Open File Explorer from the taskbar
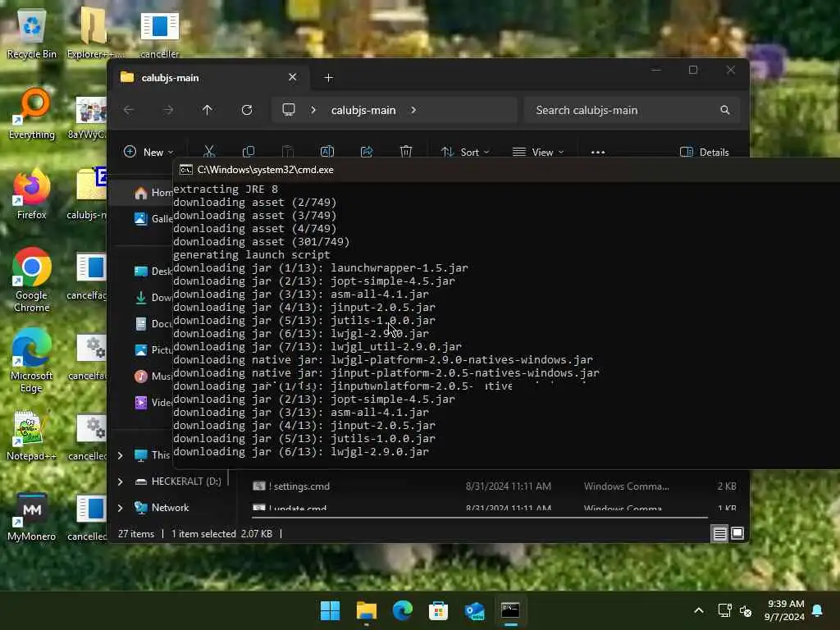The height and width of the screenshot is (630, 840). point(367,610)
